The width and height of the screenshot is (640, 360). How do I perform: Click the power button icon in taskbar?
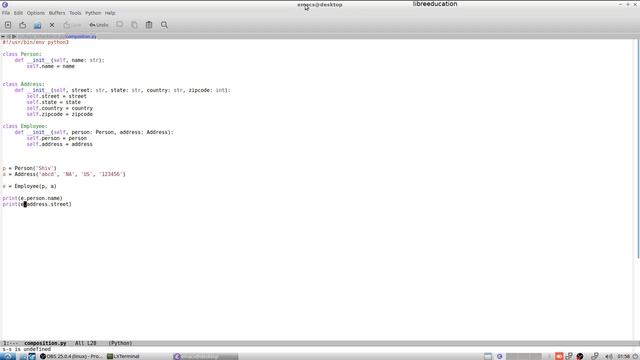click(636, 356)
